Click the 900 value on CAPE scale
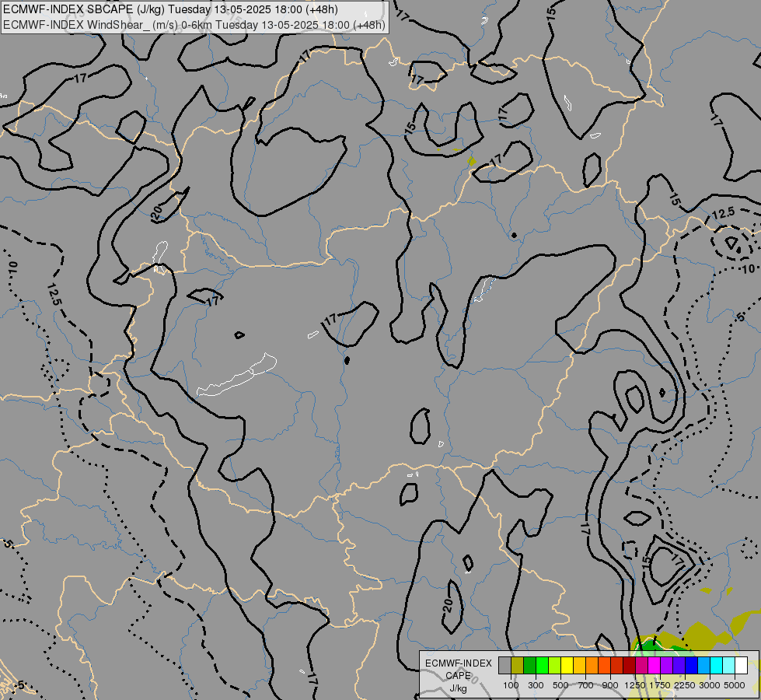Image resolution: width=761 pixels, height=700 pixels. (x=610, y=685)
